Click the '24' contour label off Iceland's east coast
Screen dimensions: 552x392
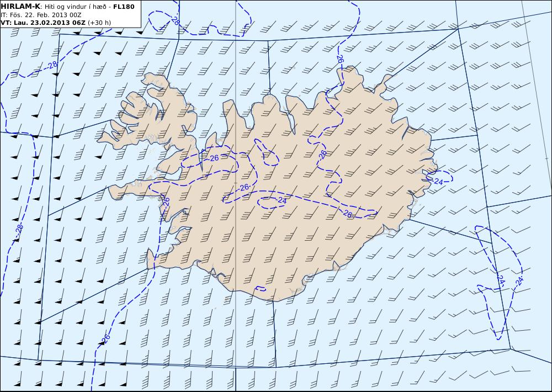(x=438, y=182)
